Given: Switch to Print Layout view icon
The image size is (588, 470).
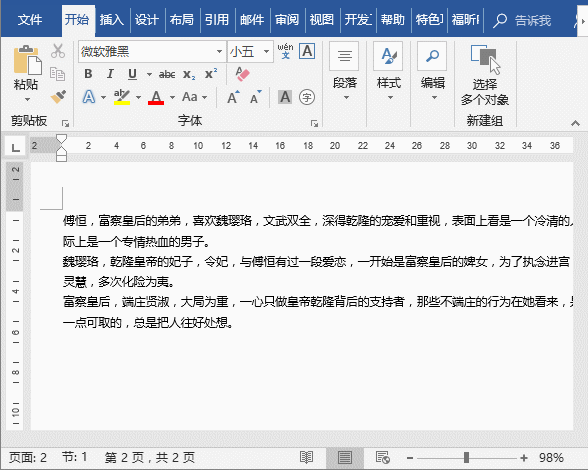Looking at the screenshot, I should pyautogui.click(x=345, y=457).
